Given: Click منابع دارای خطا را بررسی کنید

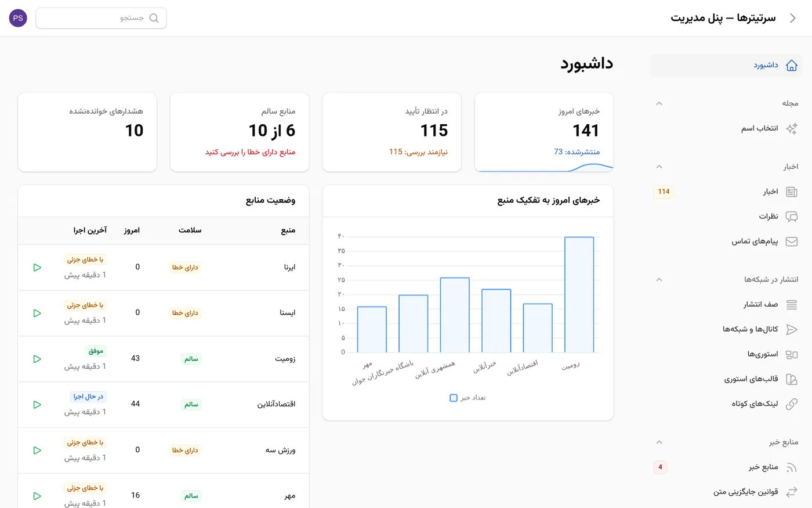Looking at the screenshot, I should [x=250, y=152].
